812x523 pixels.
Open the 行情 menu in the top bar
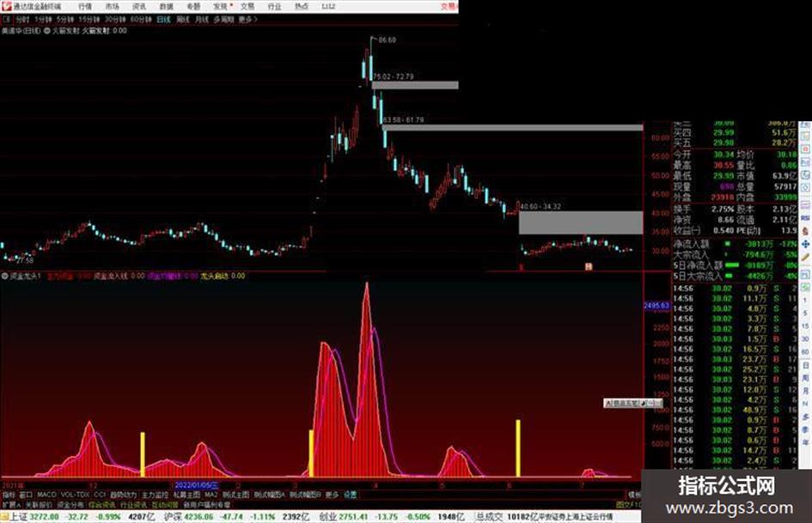(x=85, y=6)
